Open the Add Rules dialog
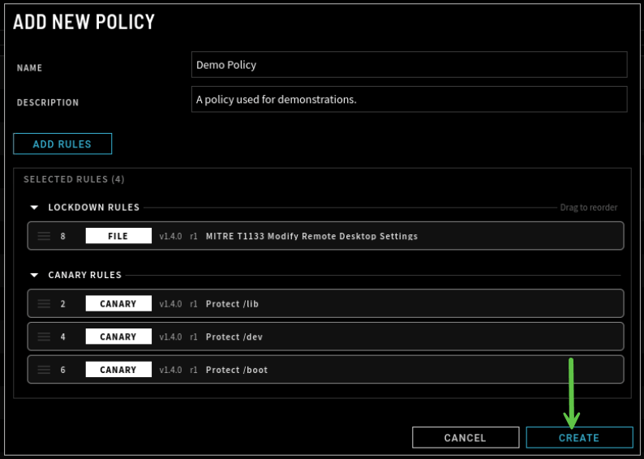The width and height of the screenshot is (644, 459). 62,144
